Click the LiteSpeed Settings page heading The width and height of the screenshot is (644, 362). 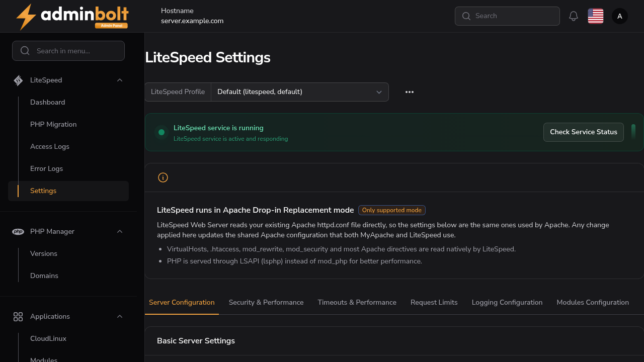(x=208, y=58)
